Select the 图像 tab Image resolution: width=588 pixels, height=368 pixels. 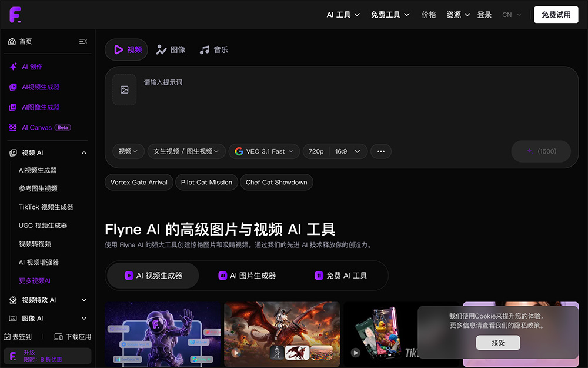click(171, 49)
